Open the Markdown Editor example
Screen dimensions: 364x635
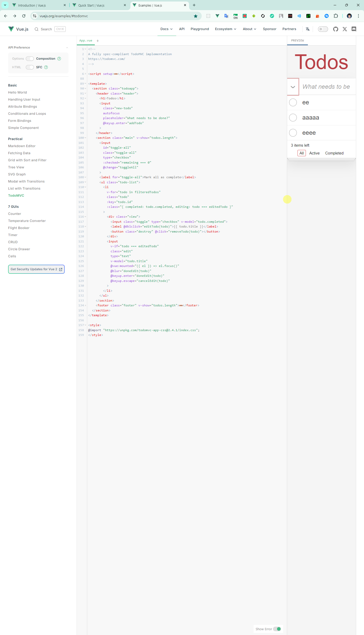pos(22,146)
